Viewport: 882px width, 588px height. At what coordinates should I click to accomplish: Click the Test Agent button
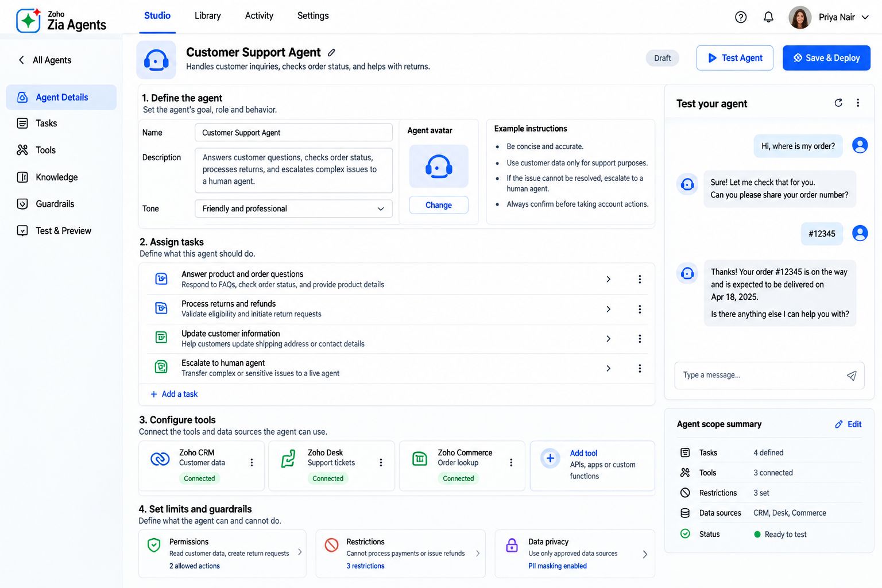click(x=735, y=58)
